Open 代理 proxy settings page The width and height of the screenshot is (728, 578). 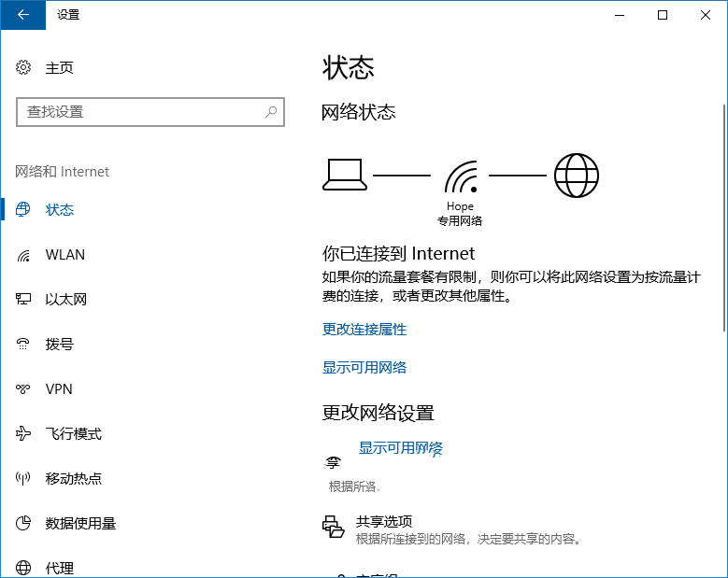pos(60,568)
